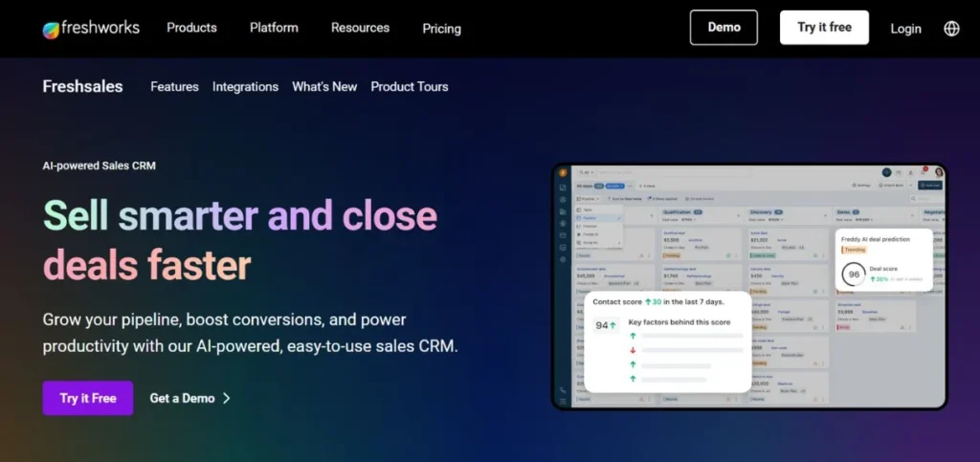
Task: Click the Trending tag in Freddy card
Action: (855, 250)
